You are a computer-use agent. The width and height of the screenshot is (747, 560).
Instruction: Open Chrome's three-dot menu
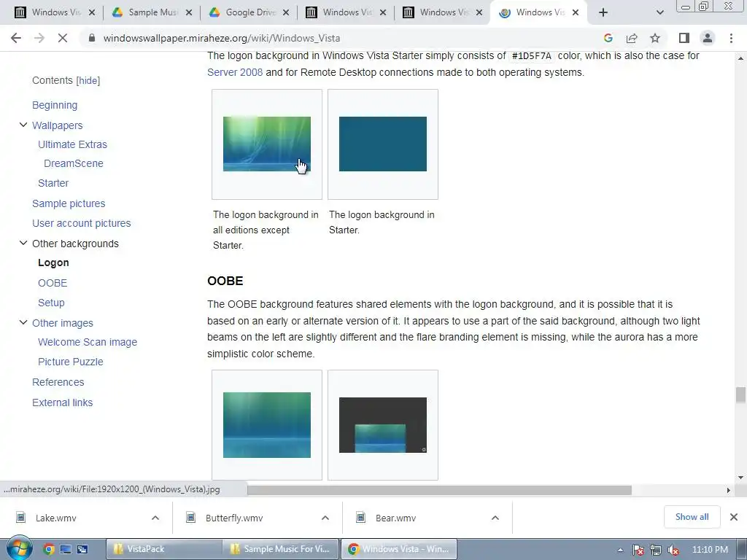click(731, 38)
